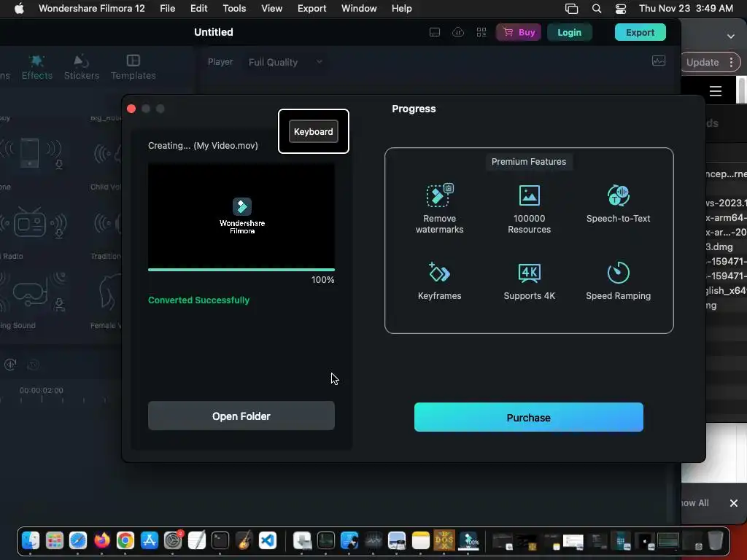The height and width of the screenshot is (560, 747).
Task: Open Safari from the dock
Action: (77, 540)
